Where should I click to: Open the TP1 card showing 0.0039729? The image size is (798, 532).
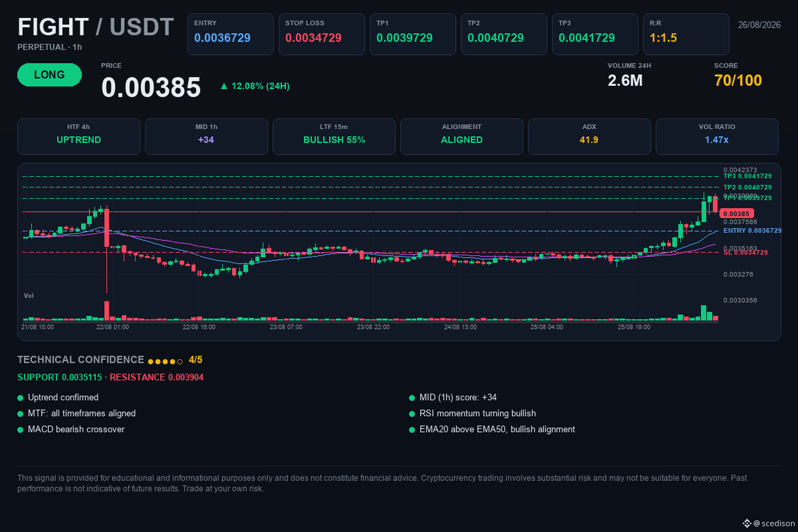(x=413, y=34)
